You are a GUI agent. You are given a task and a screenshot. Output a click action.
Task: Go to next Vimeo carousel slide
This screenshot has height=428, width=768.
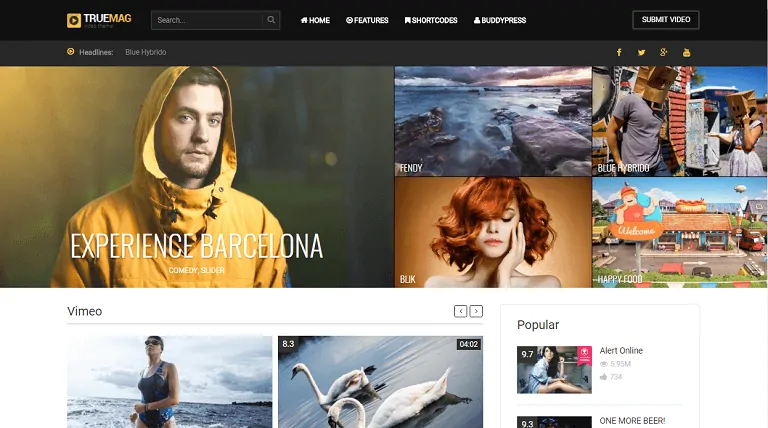[476, 311]
